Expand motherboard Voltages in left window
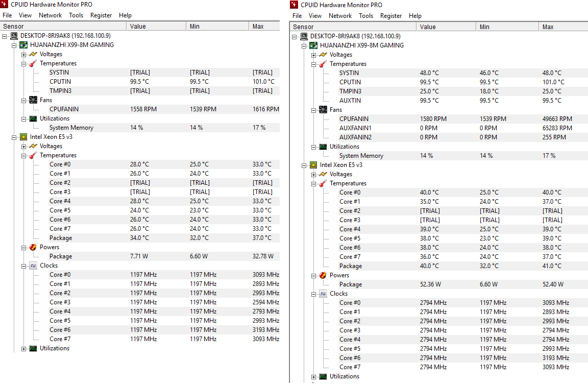 pos(23,55)
